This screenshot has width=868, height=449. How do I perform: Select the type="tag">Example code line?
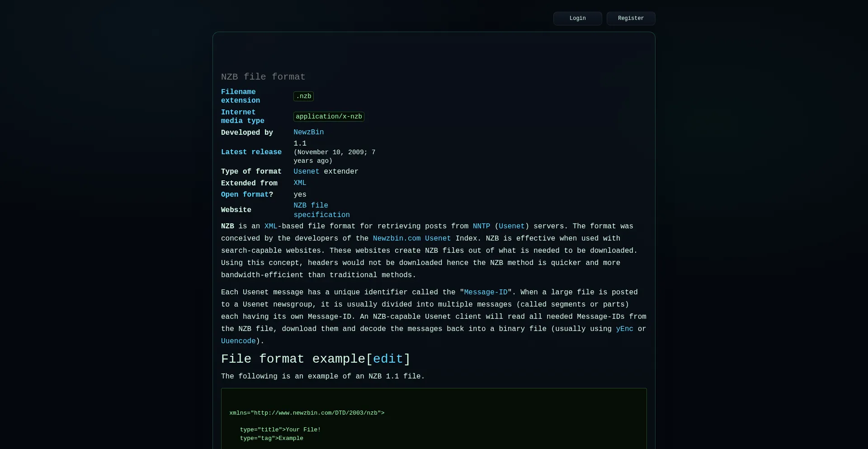tap(272, 438)
